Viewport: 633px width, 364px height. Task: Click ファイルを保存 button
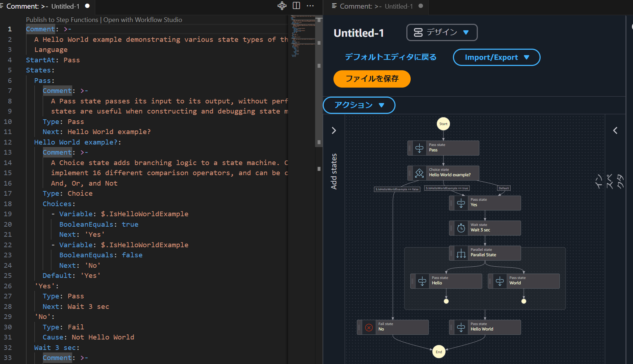[x=372, y=79]
